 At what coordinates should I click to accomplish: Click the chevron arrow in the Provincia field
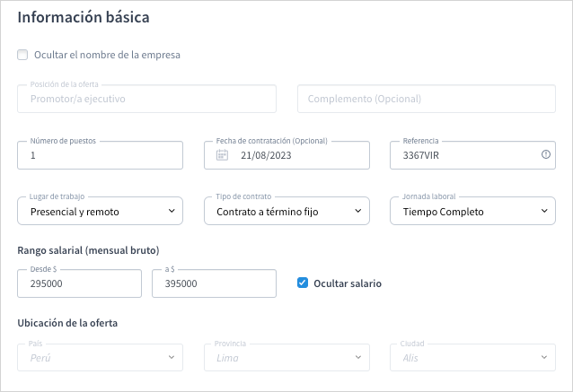coord(358,357)
